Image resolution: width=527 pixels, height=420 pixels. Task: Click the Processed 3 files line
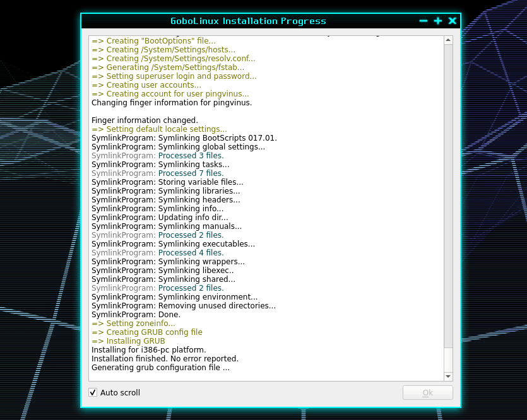158,156
